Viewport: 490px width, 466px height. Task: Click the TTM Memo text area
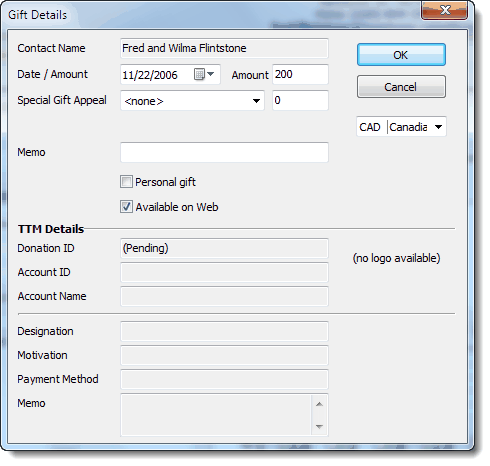click(x=216, y=415)
